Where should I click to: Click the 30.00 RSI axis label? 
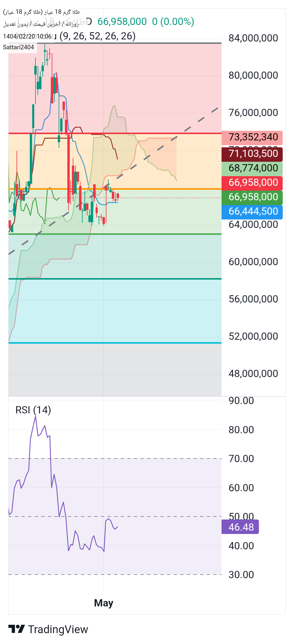(x=241, y=575)
